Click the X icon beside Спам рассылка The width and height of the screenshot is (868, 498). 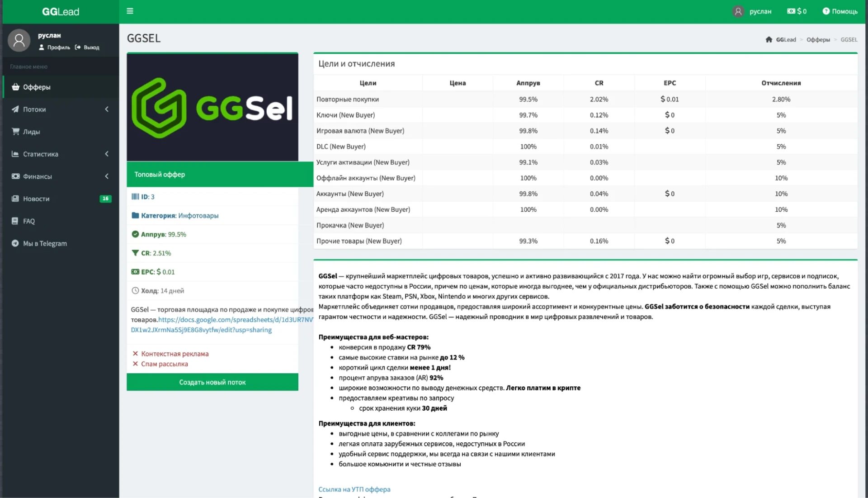pyautogui.click(x=135, y=364)
